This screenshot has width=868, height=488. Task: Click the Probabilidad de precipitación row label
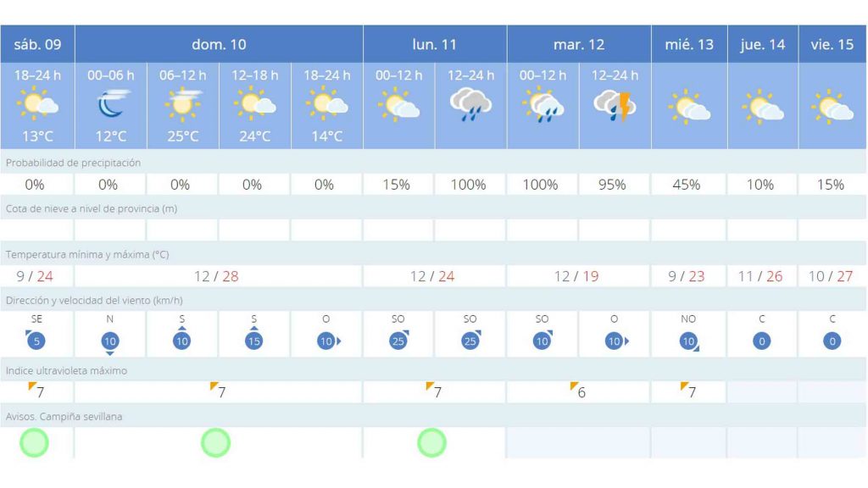73,163
